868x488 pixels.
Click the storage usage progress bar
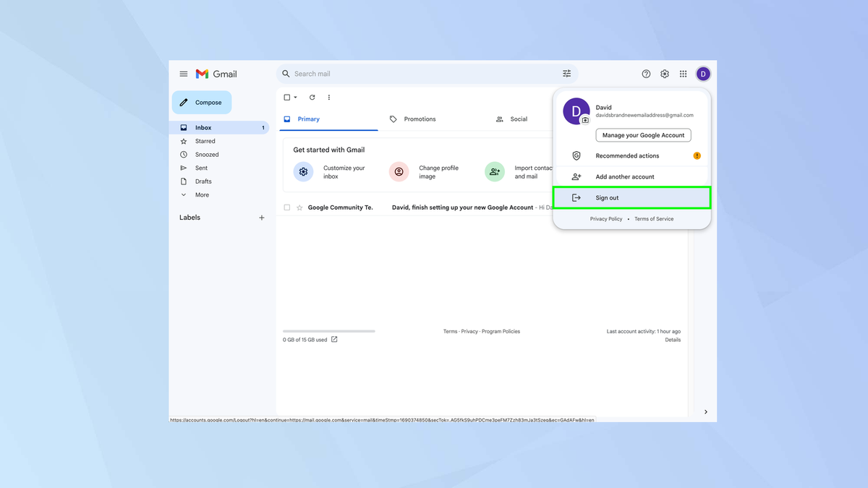pyautogui.click(x=328, y=331)
